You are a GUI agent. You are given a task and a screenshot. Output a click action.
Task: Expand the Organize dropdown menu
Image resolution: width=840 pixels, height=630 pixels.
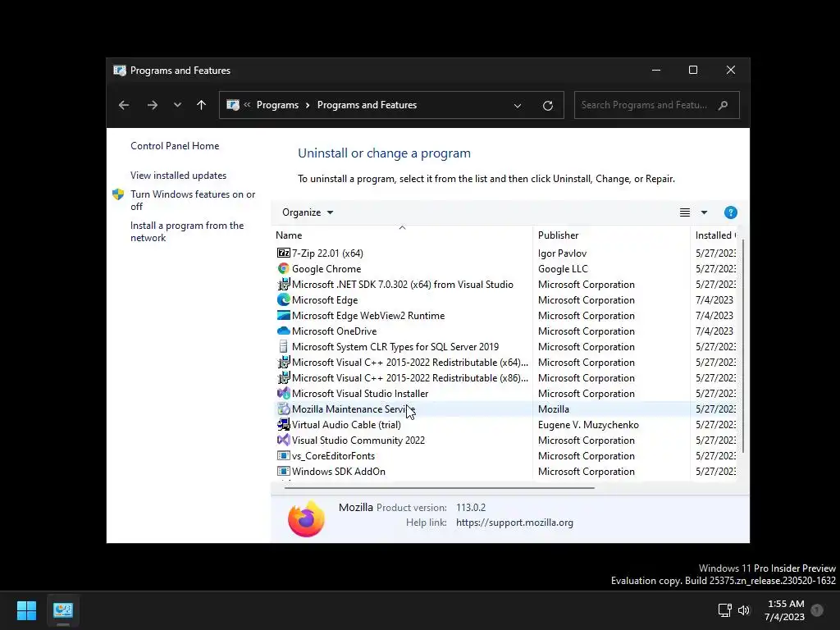[308, 212]
